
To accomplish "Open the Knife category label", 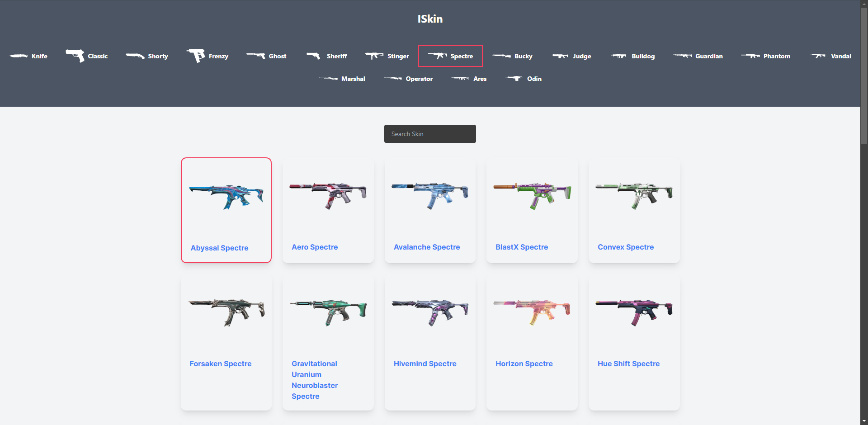I will point(39,56).
